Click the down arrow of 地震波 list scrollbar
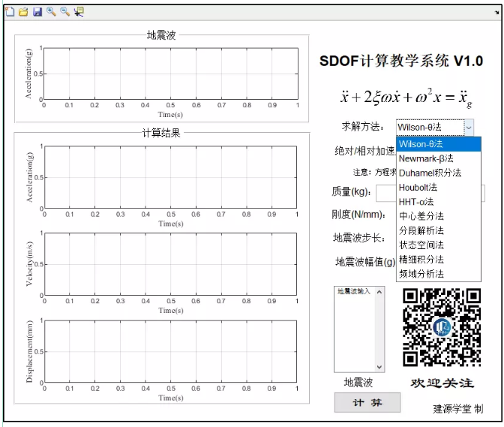The height and width of the screenshot is (427, 504). (379, 367)
